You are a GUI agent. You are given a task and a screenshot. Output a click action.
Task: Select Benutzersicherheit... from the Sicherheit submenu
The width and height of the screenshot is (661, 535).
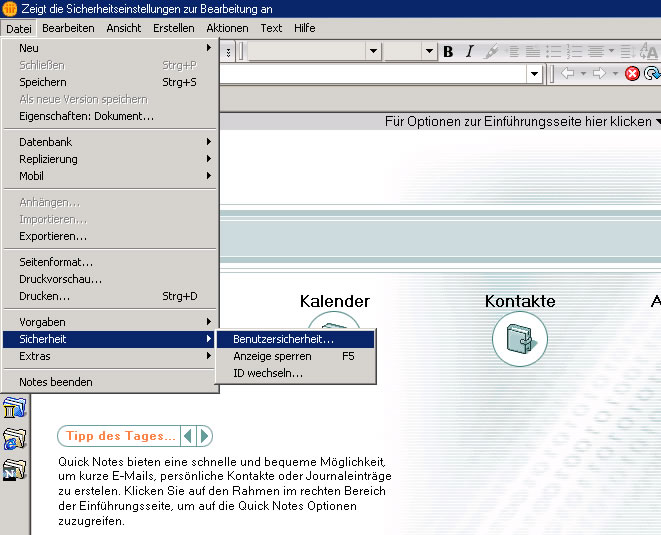click(283, 339)
